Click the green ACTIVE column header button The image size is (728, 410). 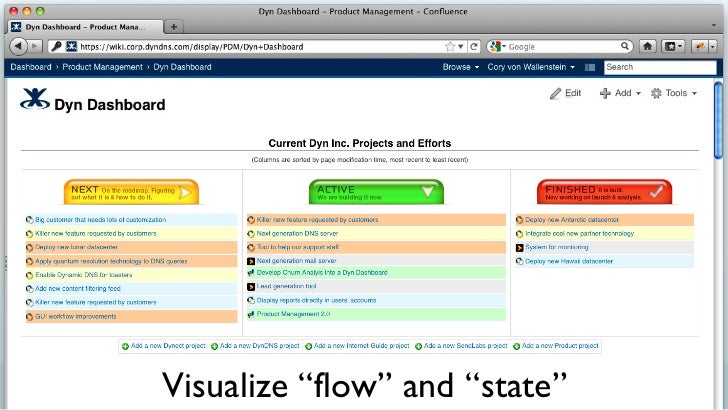(x=377, y=192)
